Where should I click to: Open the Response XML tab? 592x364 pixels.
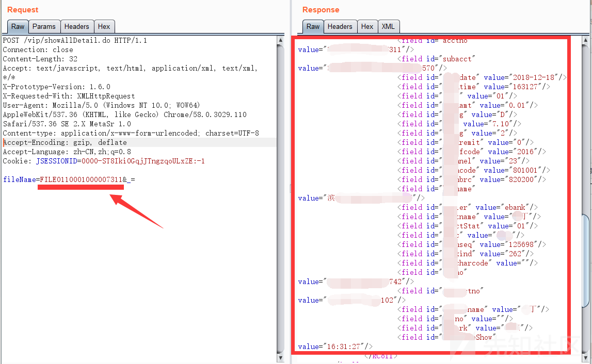point(388,26)
